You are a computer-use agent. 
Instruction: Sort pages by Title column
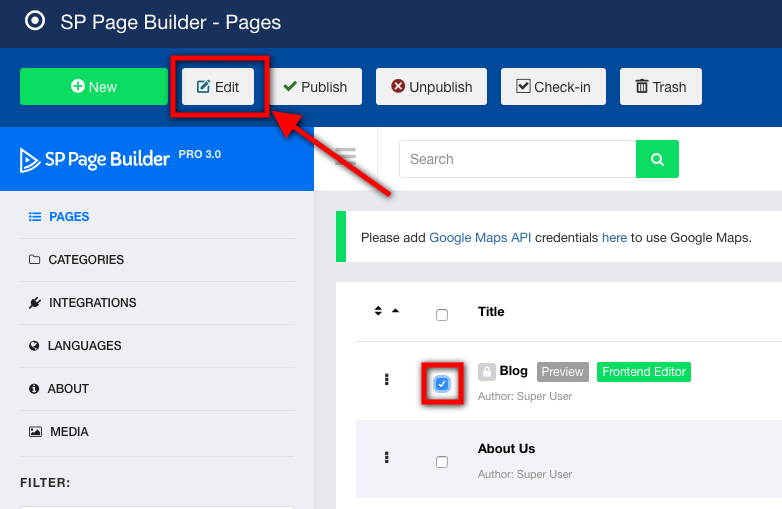[x=491, y=312]
